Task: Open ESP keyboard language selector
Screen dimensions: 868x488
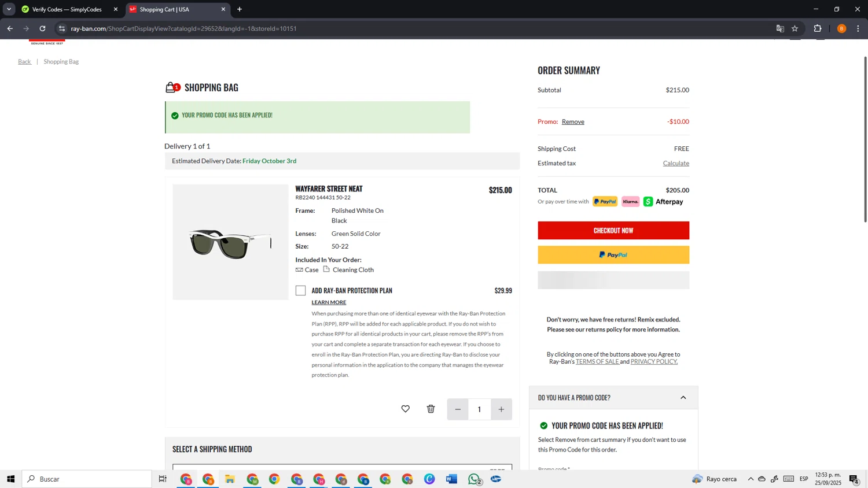Action: coord(804,479)
